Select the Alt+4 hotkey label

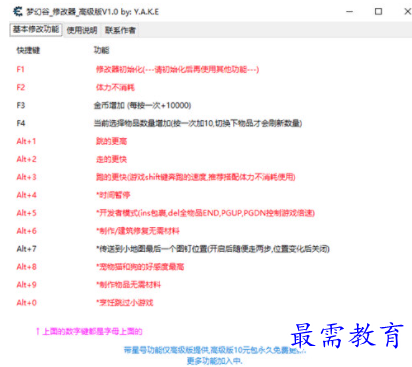pyautogui.click(x=26, y=195)
